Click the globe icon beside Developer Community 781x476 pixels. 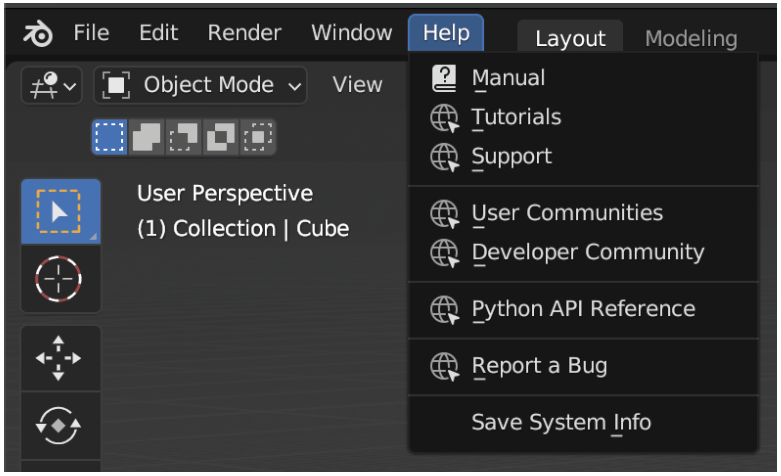tap(444, 253)
